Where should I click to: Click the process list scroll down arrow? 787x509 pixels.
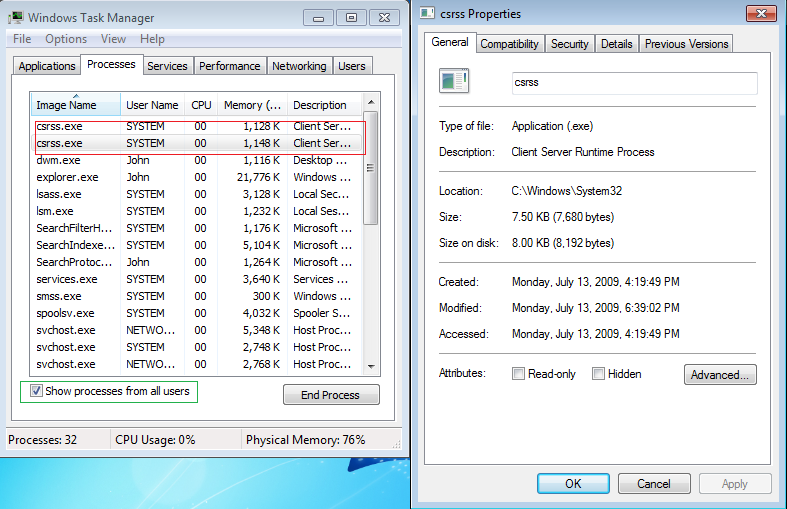[x=371, y=366]
